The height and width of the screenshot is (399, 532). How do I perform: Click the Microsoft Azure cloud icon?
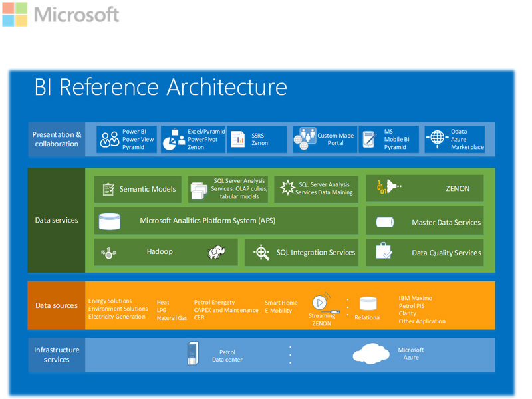pos(371,354)
